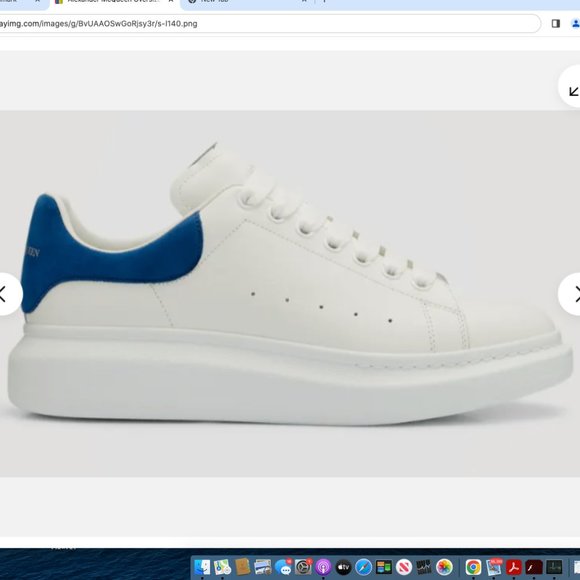
Task: Launch Safari from the Dock
Action: 364,567
